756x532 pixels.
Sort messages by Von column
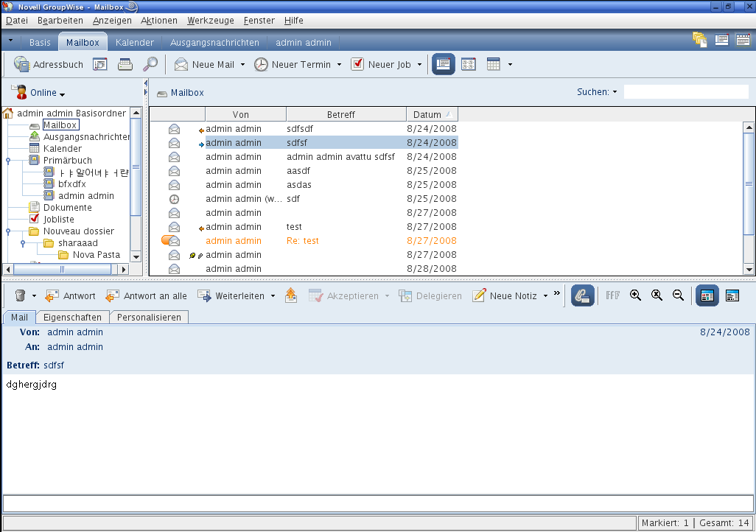(x=245, y=114)
